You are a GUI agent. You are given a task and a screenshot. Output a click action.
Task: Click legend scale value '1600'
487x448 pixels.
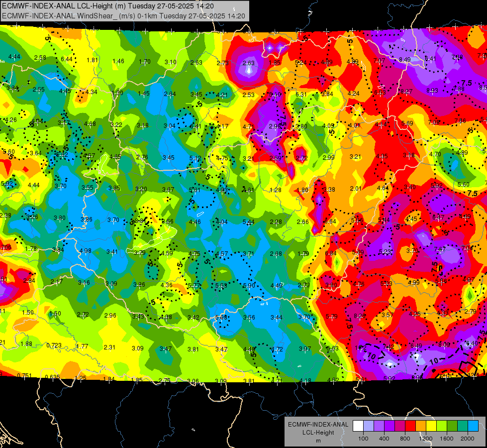[x=447, y=439]
